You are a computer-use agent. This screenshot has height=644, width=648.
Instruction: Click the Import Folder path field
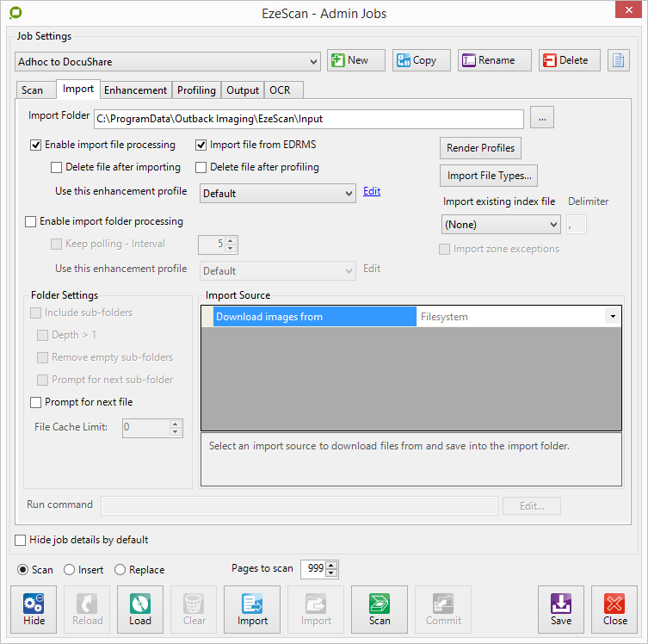[x=308, y=119]
